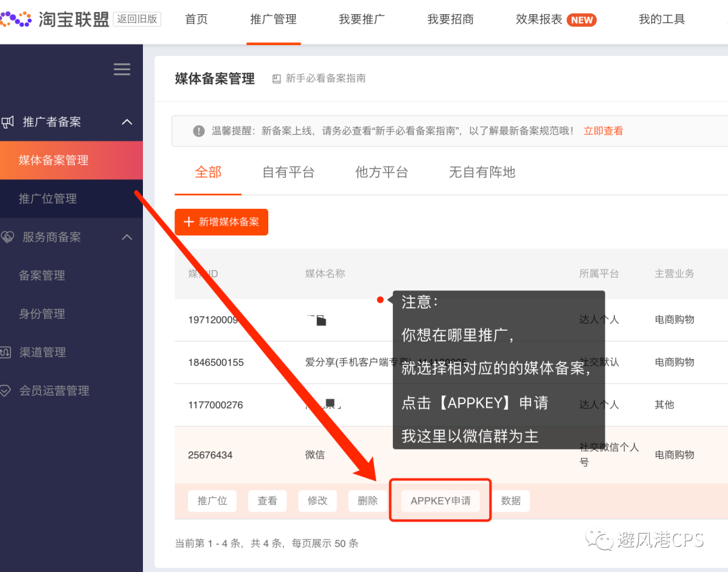Open 我要招商 in the top navigation
The width and height of the screenshot is (728, 572).
[x=450, y=20]
